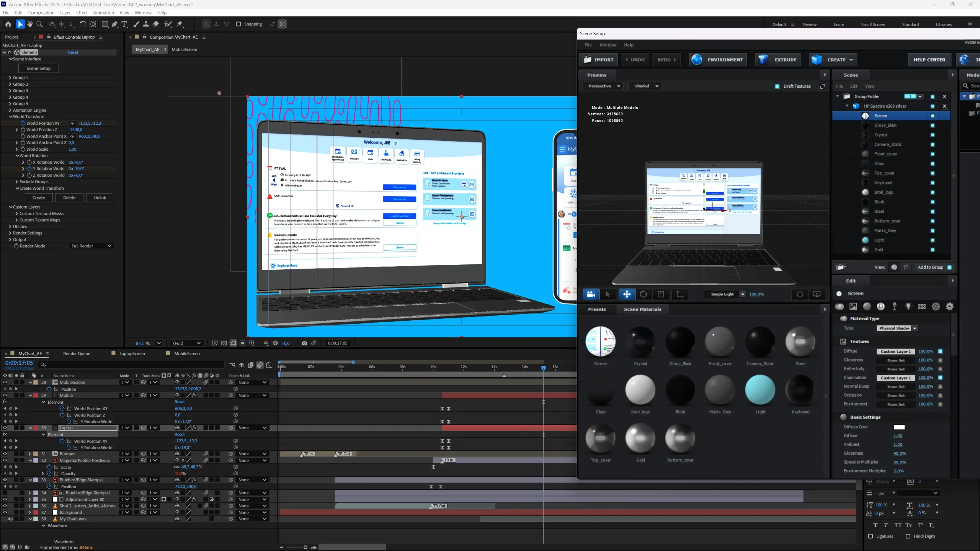The image size is (980, 551).
Task: Select the Zoom tool
Action: click(x=39, y=24)
